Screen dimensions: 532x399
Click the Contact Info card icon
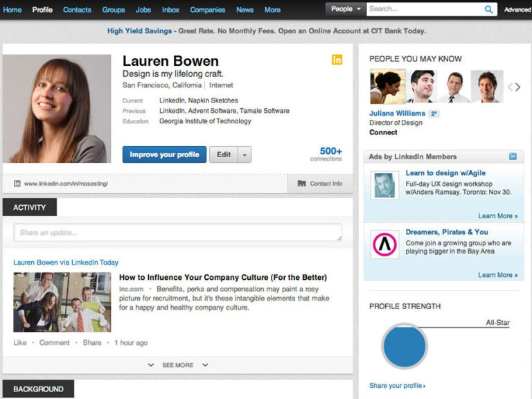301,184
